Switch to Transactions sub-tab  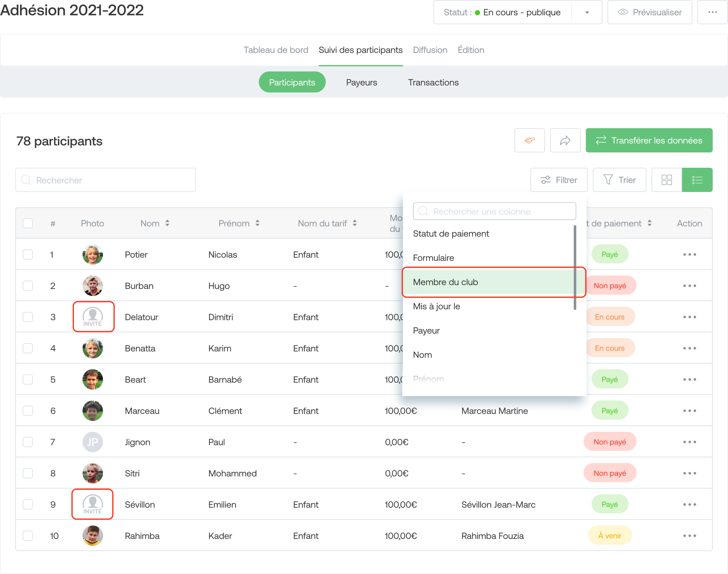point(433,82)
